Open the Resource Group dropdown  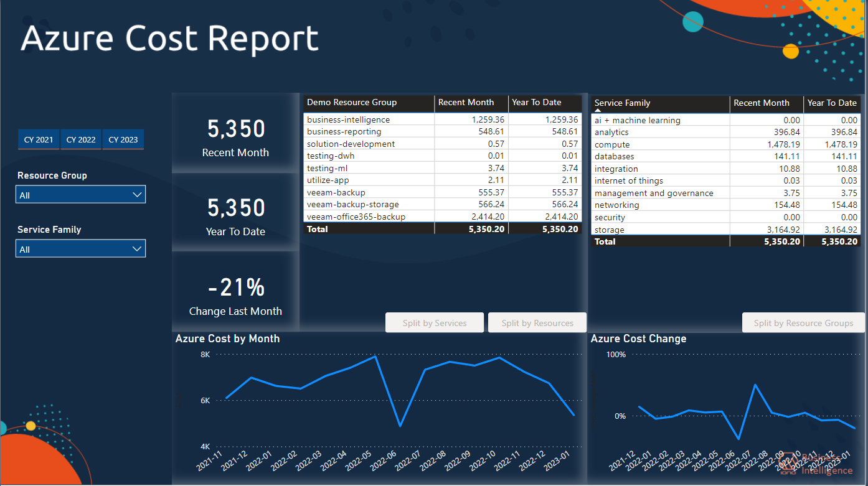80,195
